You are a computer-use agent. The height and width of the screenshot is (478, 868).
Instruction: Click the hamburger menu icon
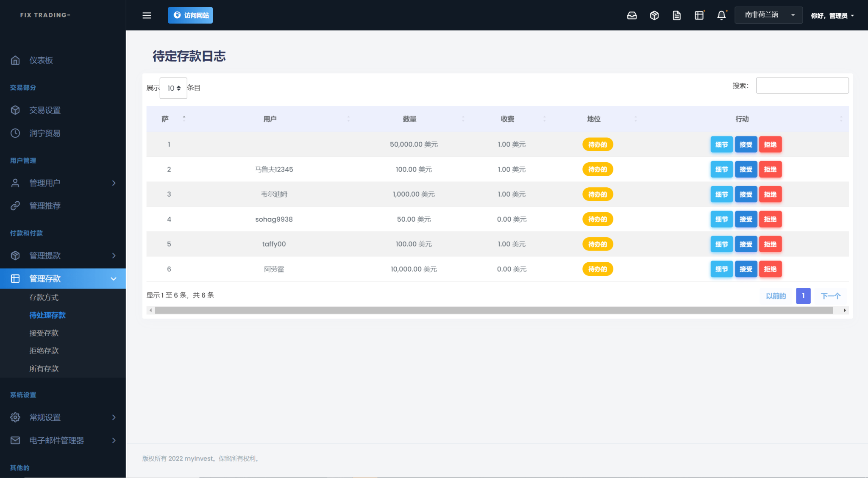pyautogui.click(x=147, y=15)
